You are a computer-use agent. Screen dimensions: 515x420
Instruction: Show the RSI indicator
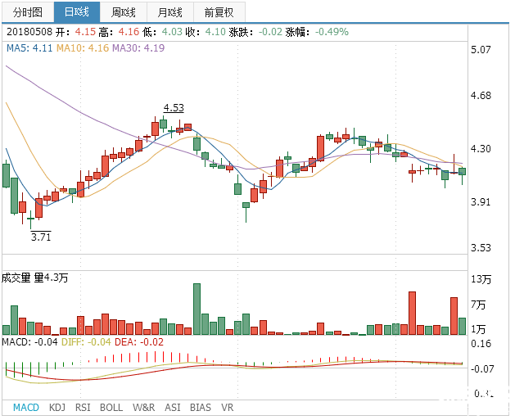[x=83, y=408]
